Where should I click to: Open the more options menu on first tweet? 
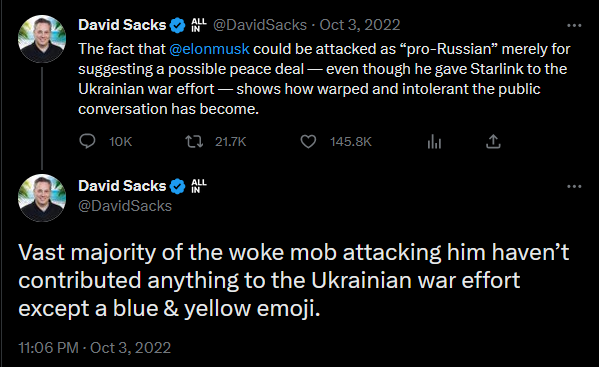pos(574,26)
